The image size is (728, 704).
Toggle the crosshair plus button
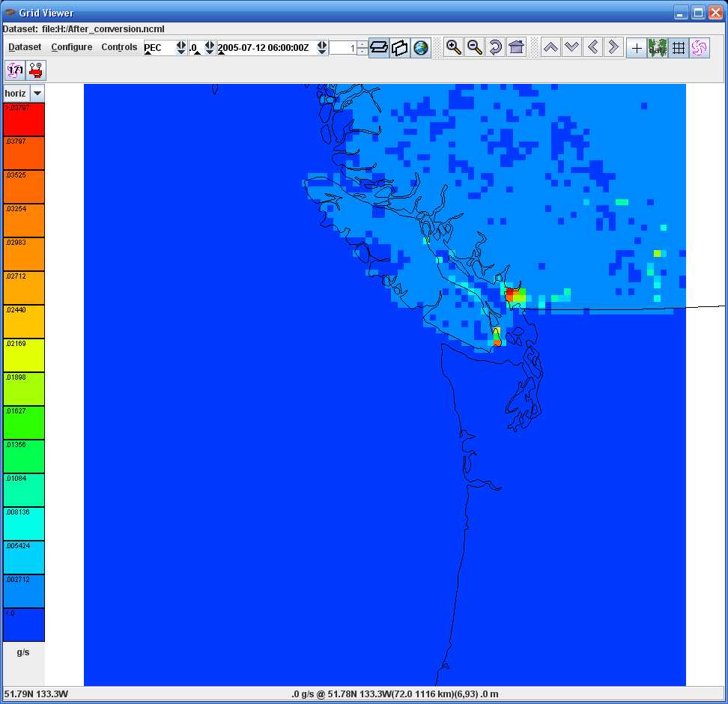point(637,47)
